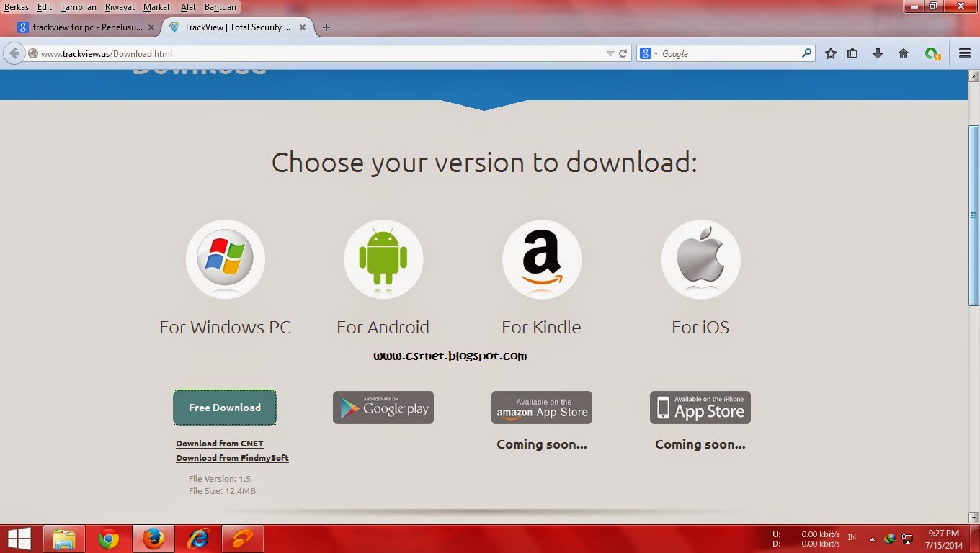Open the Edit menu
This screenshot has height=553, width=980.
pyautogui.click(x=45, y=7)
